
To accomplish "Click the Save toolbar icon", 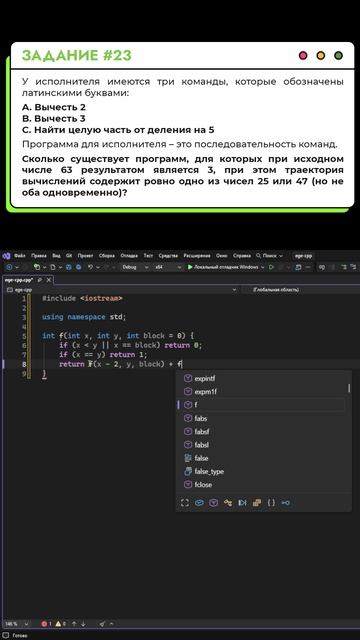I will click(x=69, y=267).
